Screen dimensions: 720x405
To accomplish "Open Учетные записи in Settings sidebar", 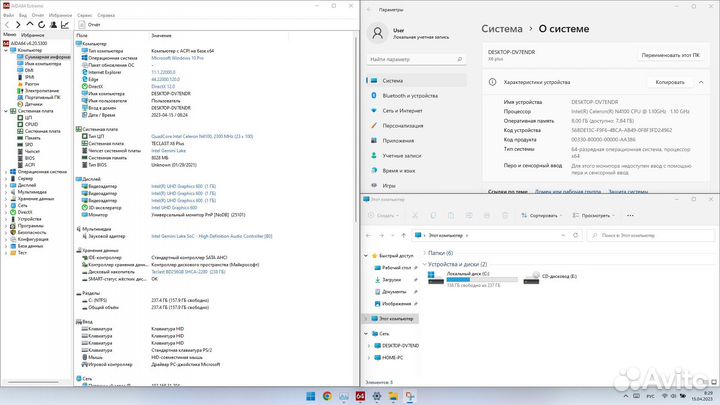I will click(416, 156).
